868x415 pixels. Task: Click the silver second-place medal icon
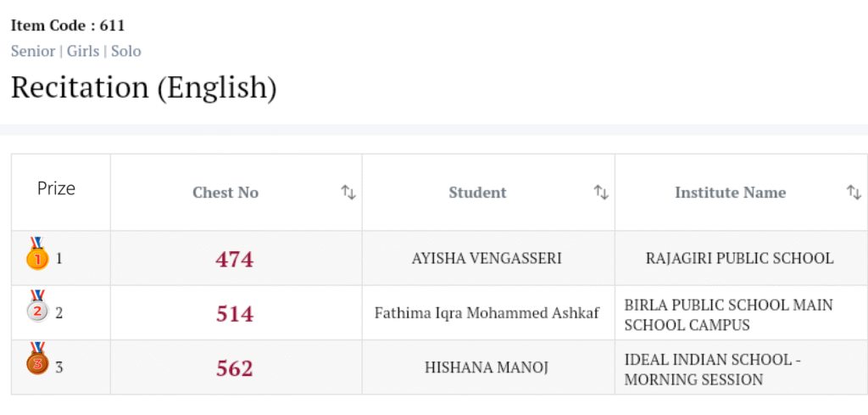click(x=37, y=308)
